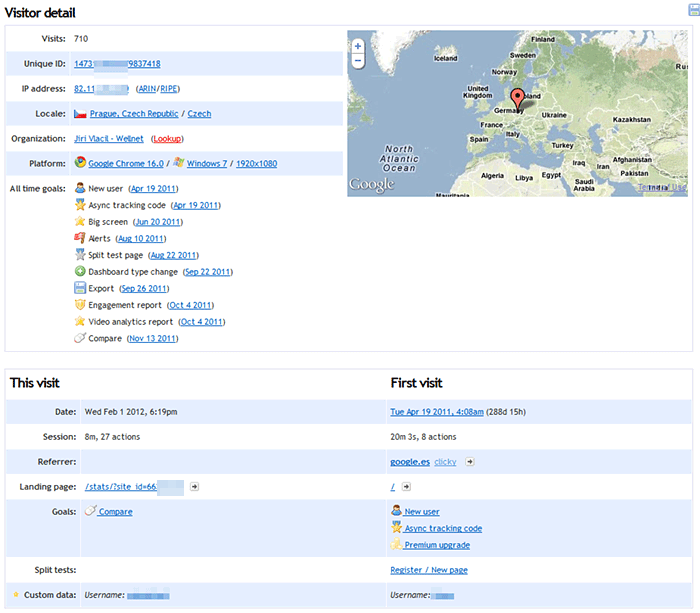
Task: Click the red Lookup link
Action: click(167, 139)
